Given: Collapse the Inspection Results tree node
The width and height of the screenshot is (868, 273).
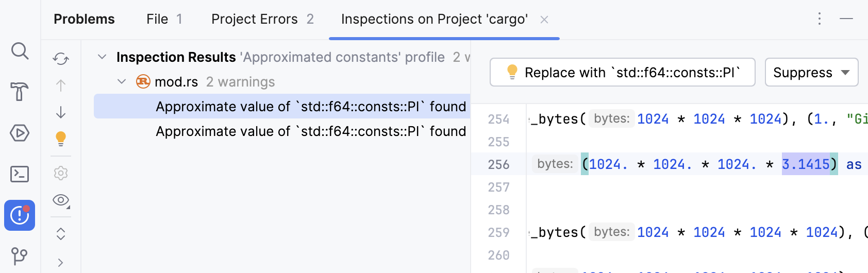Looking at the screenshot, I should point(102,57).
